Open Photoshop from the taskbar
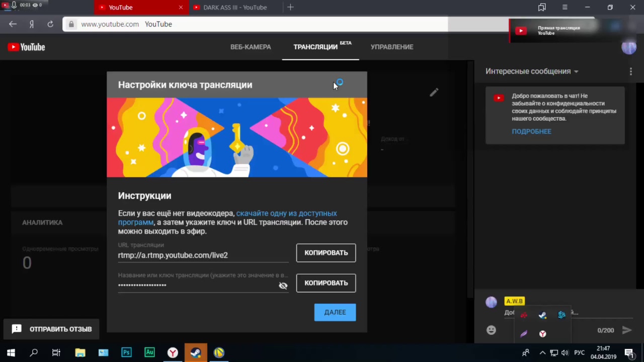Viewport: 644px width, 362px height. (x=126, y=352)
